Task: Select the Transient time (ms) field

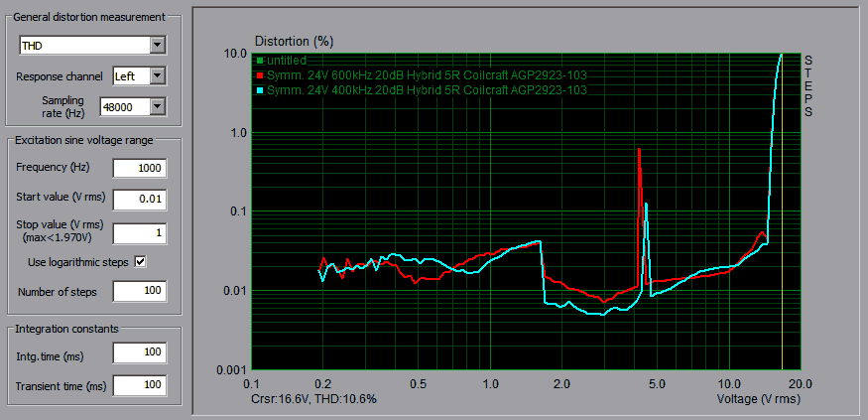Action: pos(139,385)
